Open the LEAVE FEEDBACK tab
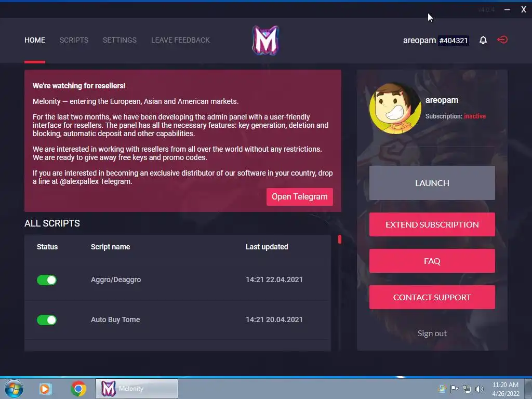Viewport: 532px width, 399px height. 180,40
